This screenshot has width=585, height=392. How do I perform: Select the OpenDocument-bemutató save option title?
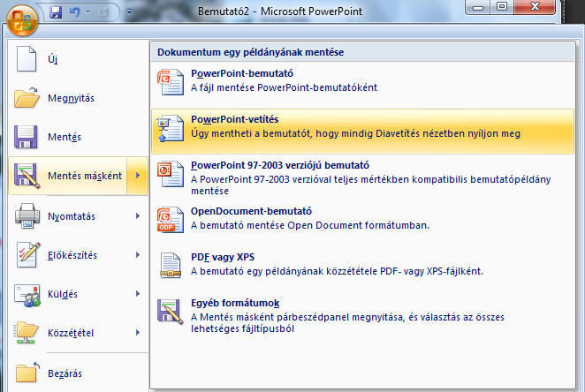tap(251, 211)
